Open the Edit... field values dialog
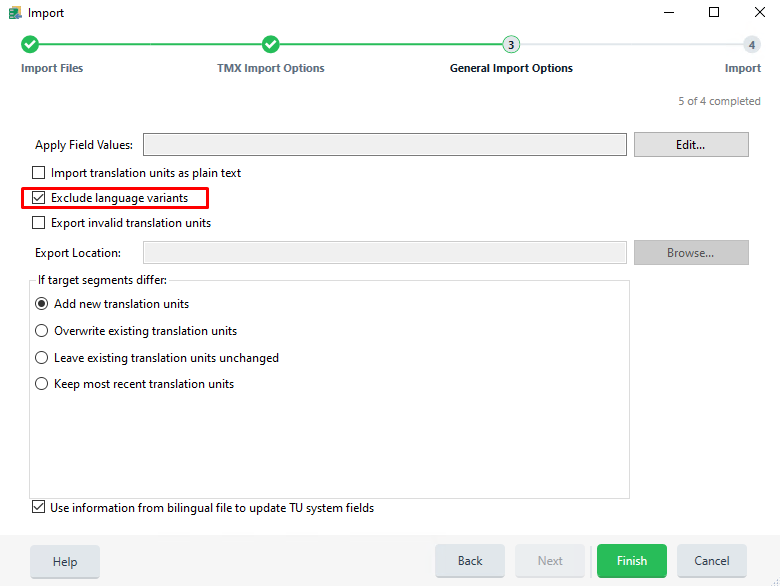Screen dimensions: 780x586 pyautogui.click(x=691, y=144)
